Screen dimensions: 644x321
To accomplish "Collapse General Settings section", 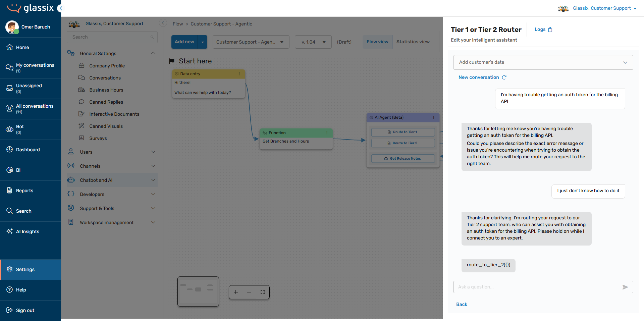I will coord(153,53).
